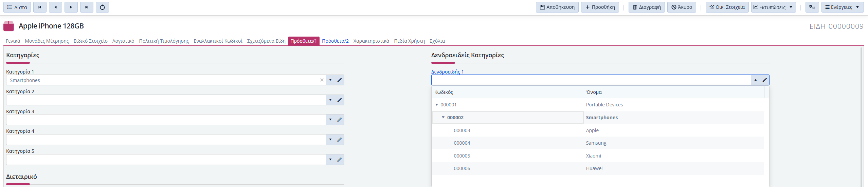This screenshot has width=868, height=187.
Task: Open Κατηγορία 5 dropdown arrow
Action: coord(330,160)
